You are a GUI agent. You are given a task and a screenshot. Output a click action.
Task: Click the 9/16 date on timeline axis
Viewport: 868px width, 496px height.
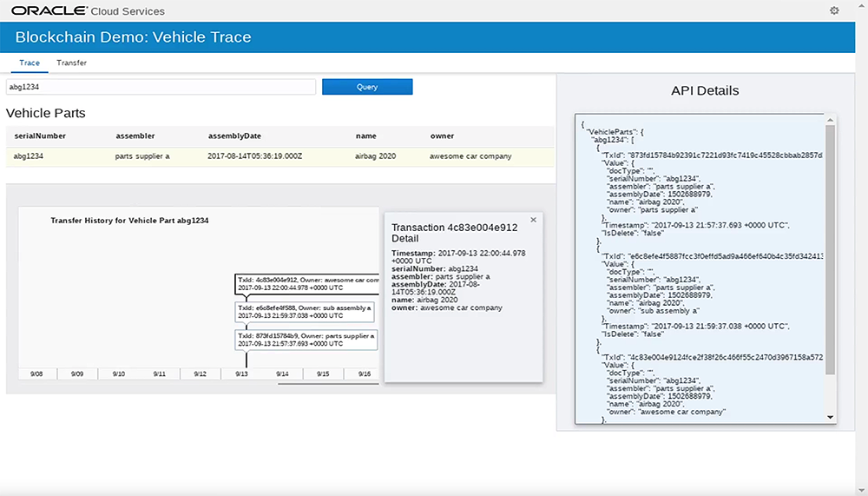365,374
